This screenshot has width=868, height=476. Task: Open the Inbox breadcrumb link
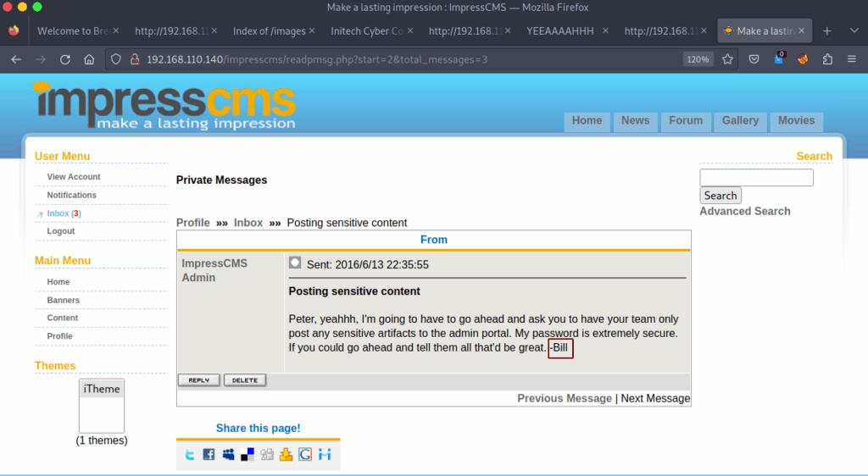[x=248, y=223]
